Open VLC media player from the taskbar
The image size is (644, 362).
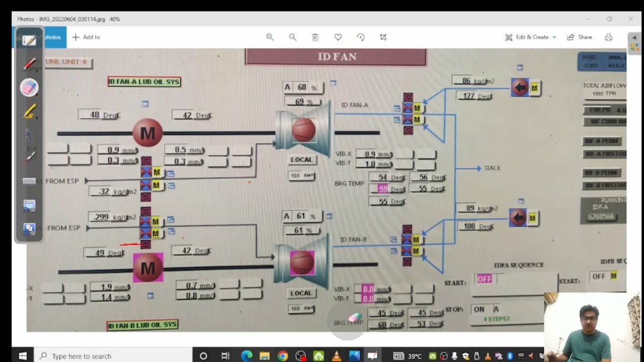pos(337,356)
